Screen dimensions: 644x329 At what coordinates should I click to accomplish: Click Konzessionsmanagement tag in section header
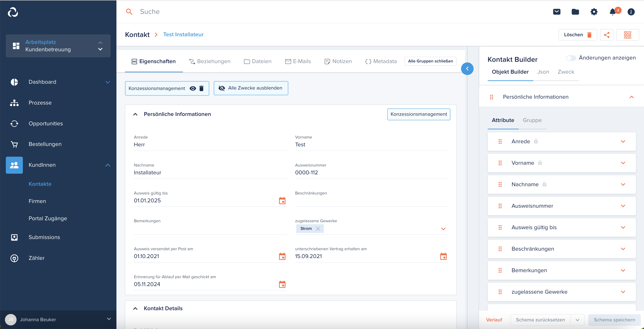pyautogui.click(x=419, y=114)
